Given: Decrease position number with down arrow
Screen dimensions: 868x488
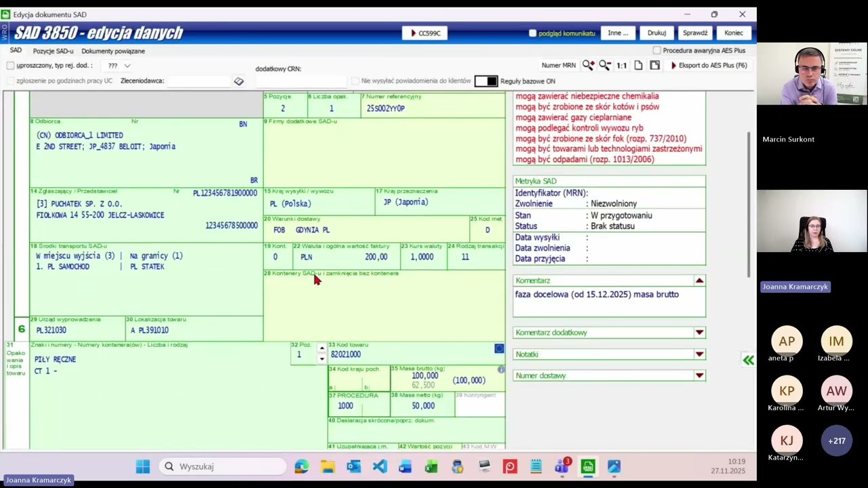Looking at the screenshot, I should tap(321, 359).
